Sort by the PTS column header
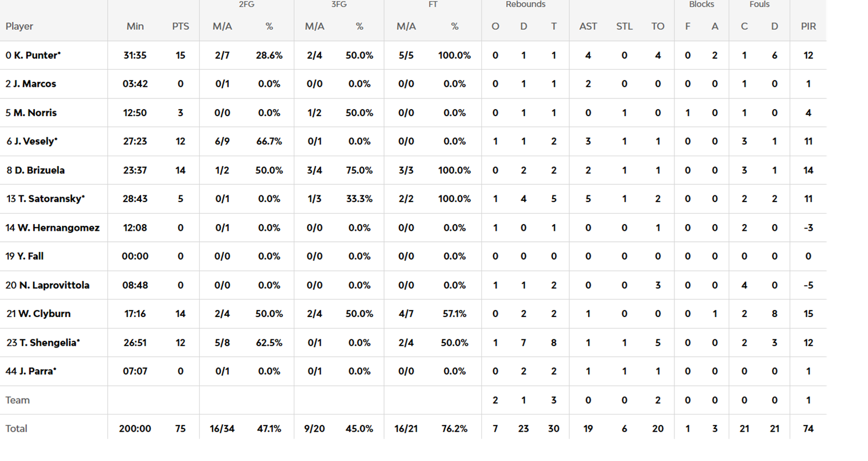Screen dimensions: 868x461 click(x=180, y=26)
